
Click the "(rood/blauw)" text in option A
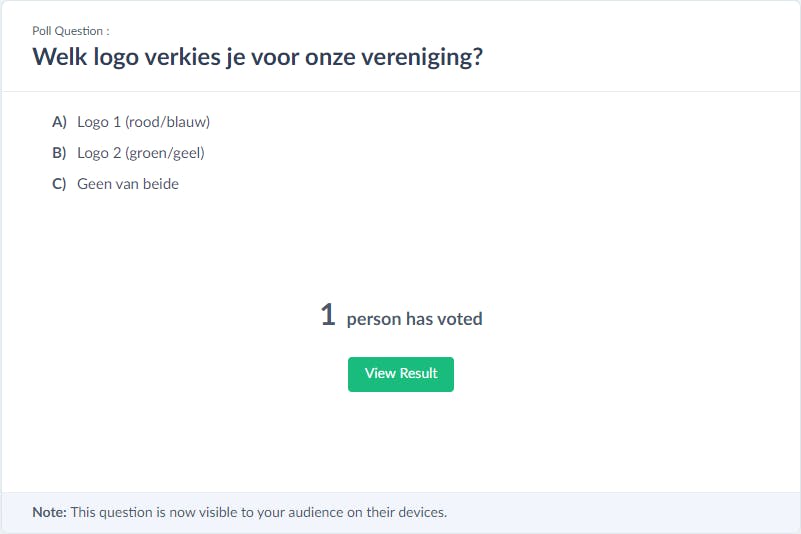(x=168, y=122)
